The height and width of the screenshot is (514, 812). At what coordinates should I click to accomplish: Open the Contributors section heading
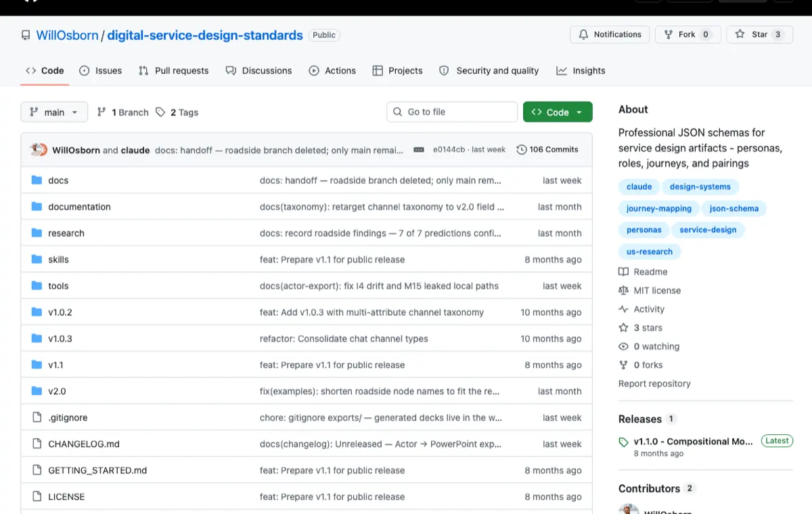pyautogui.click(x=649, y=488)
